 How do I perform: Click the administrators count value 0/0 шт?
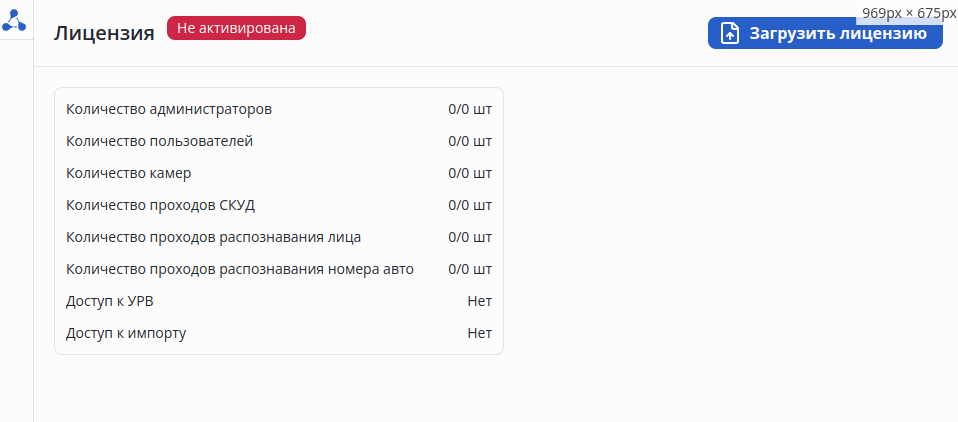click(470, 109)
